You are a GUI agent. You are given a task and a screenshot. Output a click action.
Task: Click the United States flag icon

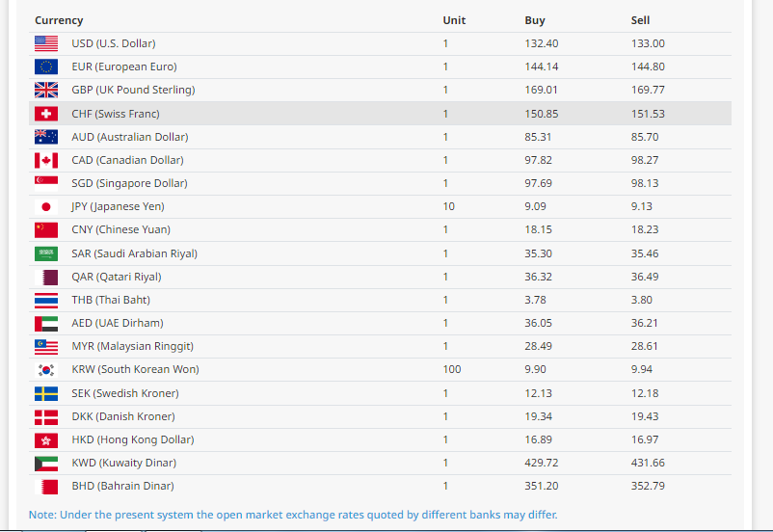(x=46, y=43)
